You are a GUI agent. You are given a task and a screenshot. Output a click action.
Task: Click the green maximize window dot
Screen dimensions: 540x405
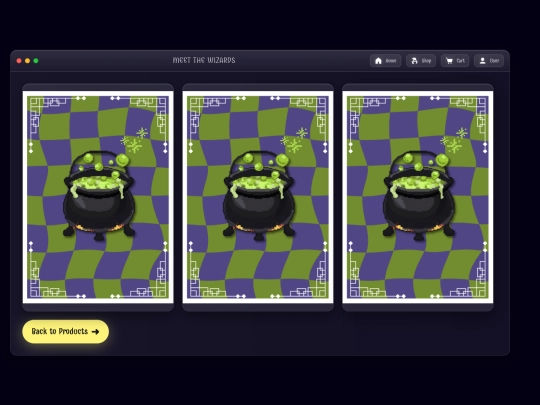pos(36,61)
